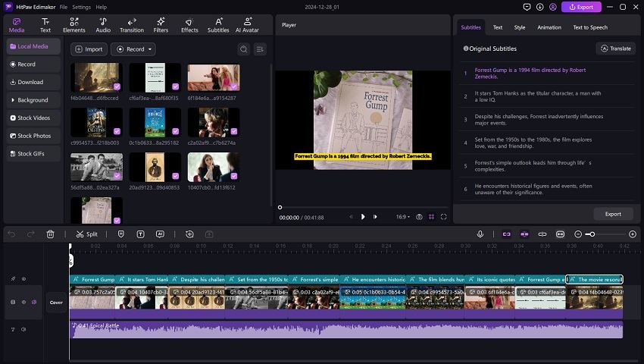644x364 pixels.
Task: Open the 16:9 aspect ratio dropdown
Action: (402, 217)
